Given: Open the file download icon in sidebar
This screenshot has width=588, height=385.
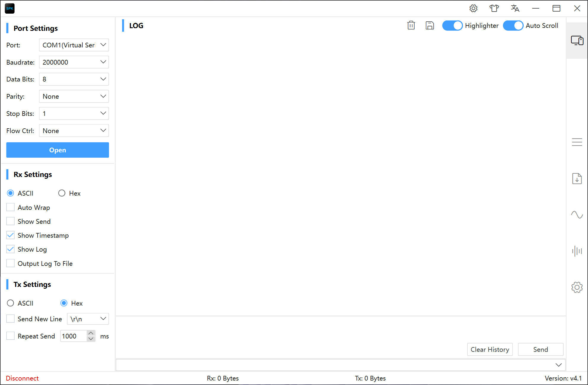Looking at the screenshot, I should pyautogui.click(x=577, y=178).
